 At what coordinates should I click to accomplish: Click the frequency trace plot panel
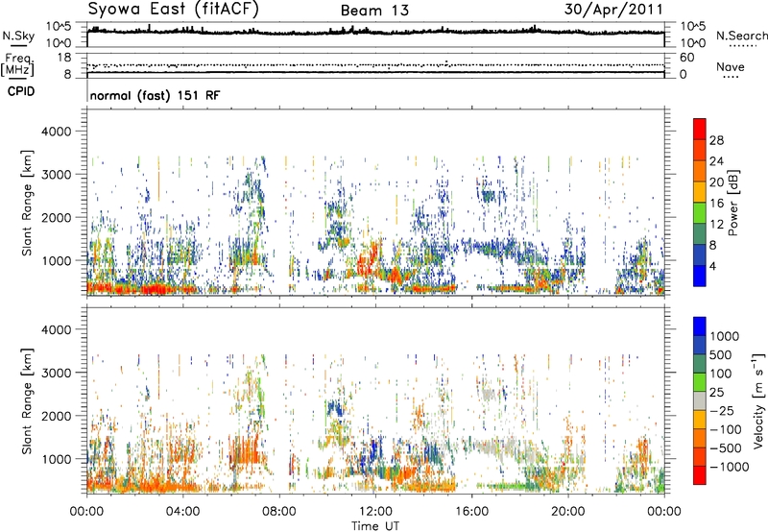[x=375, y=65]
